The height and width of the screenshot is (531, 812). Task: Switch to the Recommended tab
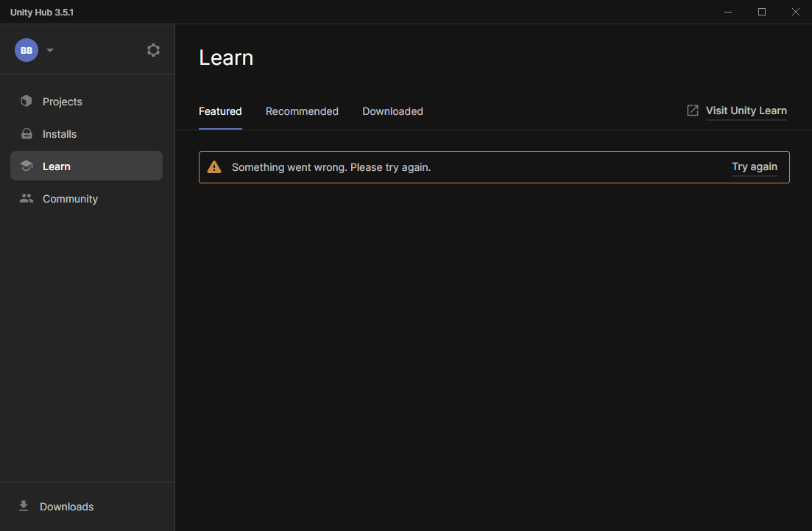click(x=302, y=111)
